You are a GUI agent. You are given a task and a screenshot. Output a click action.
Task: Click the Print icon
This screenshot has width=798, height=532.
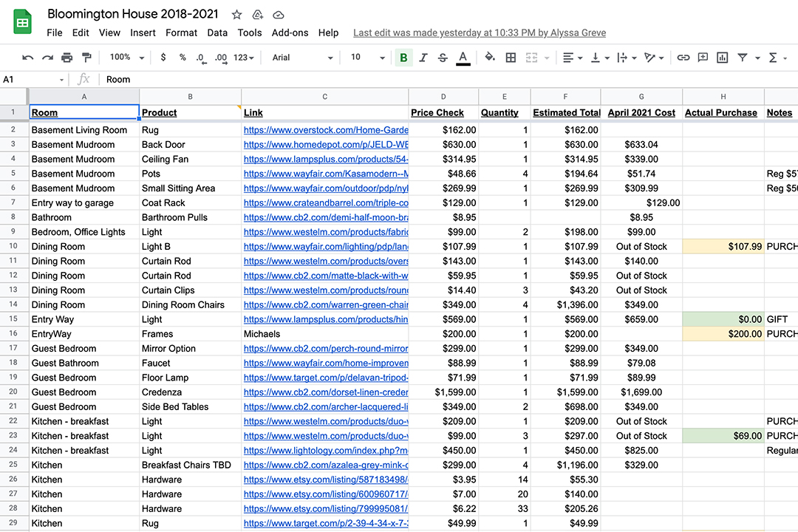(x=67, y=58)
